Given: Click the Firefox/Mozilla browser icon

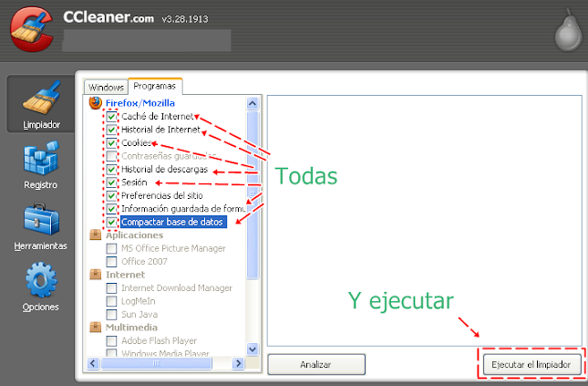Looking at the screenshot, I should click(95, 102).
